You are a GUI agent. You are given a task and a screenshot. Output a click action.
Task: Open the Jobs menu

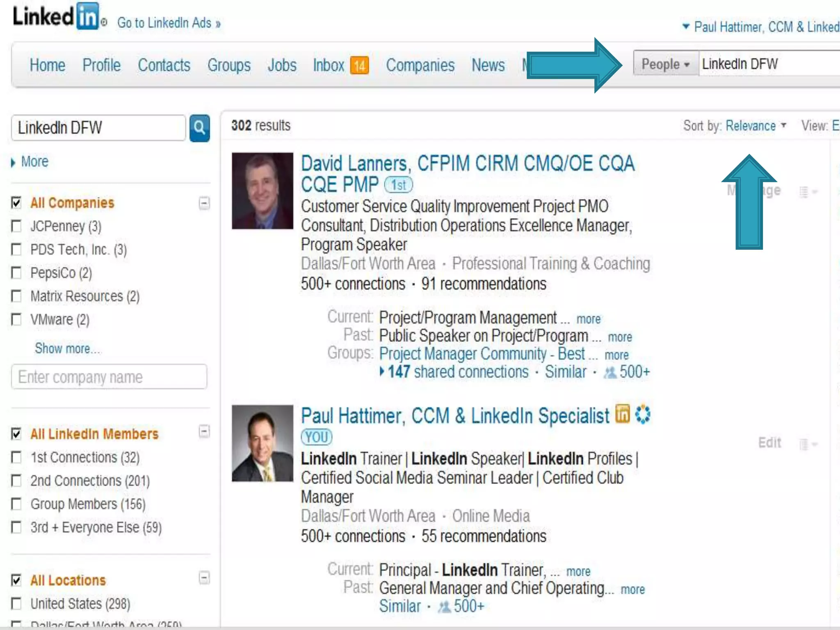(282, 65)
